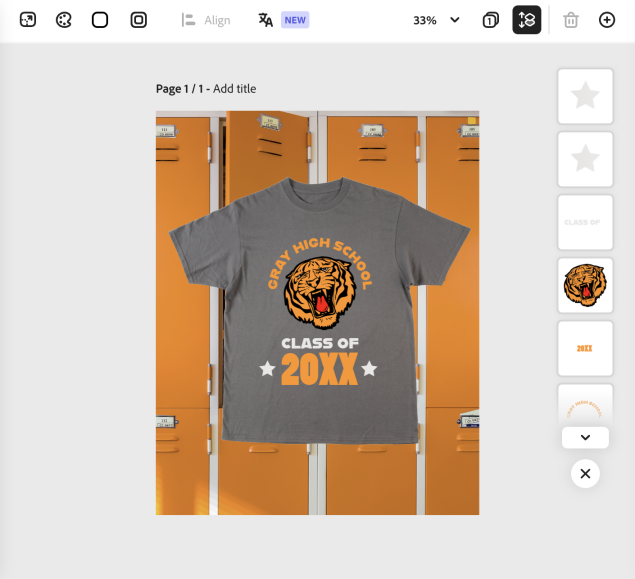This screenshot has height=579, width=635.
Task: Click the NEW badge beside Translate
Action: point(295,20)
